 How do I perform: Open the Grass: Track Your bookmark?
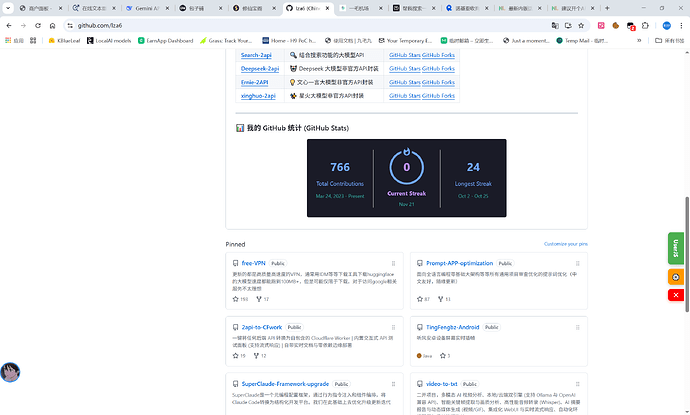coord(226,40)
